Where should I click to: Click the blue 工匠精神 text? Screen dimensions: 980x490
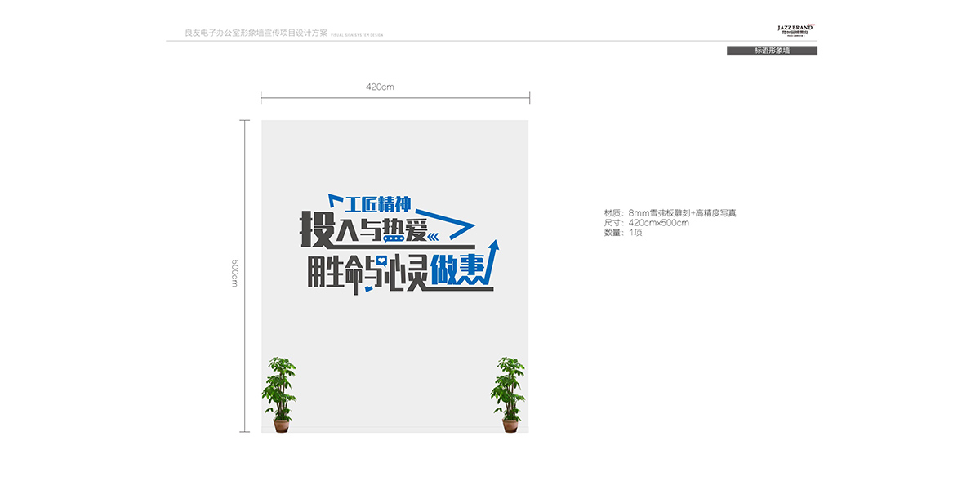[376, 203]
